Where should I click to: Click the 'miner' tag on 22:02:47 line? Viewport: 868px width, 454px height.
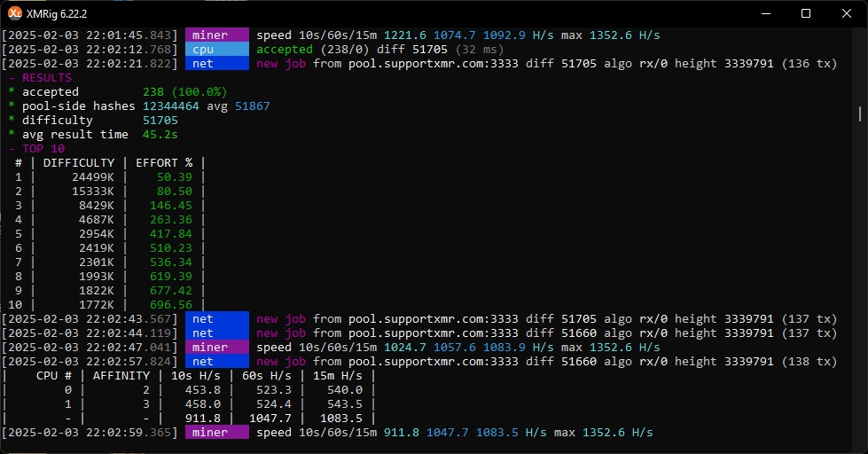(x=217, y=347)
